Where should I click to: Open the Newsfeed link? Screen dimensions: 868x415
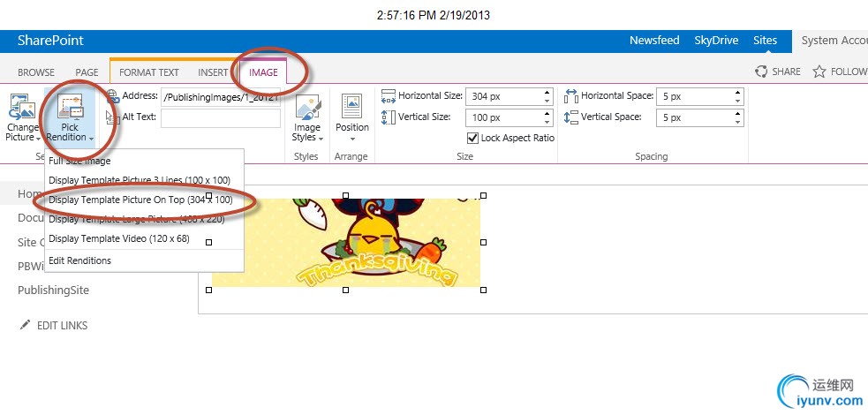654,41
